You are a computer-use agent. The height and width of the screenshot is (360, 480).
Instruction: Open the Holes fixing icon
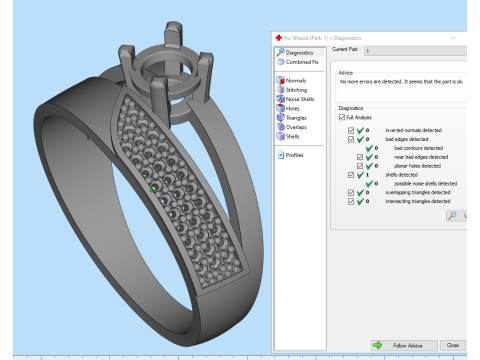280,108
